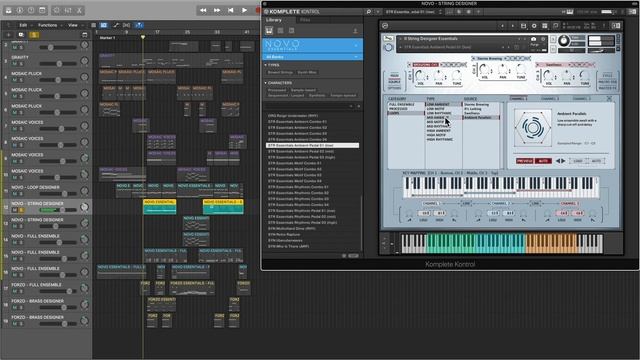640x360 pixels.
Task: Start playback with the Play button
Action: point(244,10)
